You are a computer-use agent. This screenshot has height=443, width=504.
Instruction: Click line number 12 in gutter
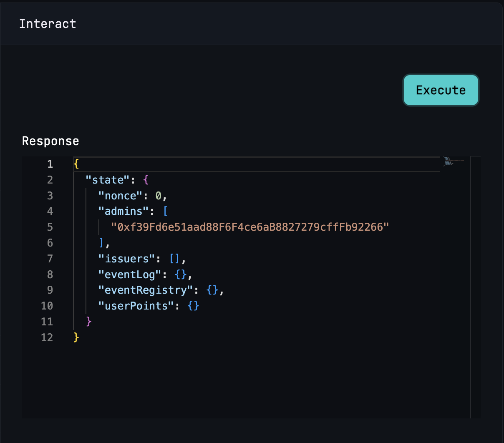tap(47, 337)
